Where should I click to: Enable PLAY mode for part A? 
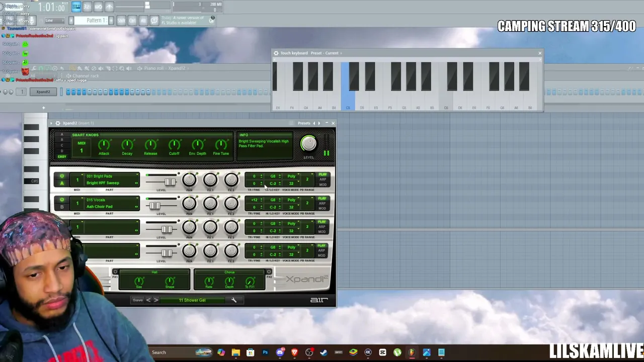[323, 175]
